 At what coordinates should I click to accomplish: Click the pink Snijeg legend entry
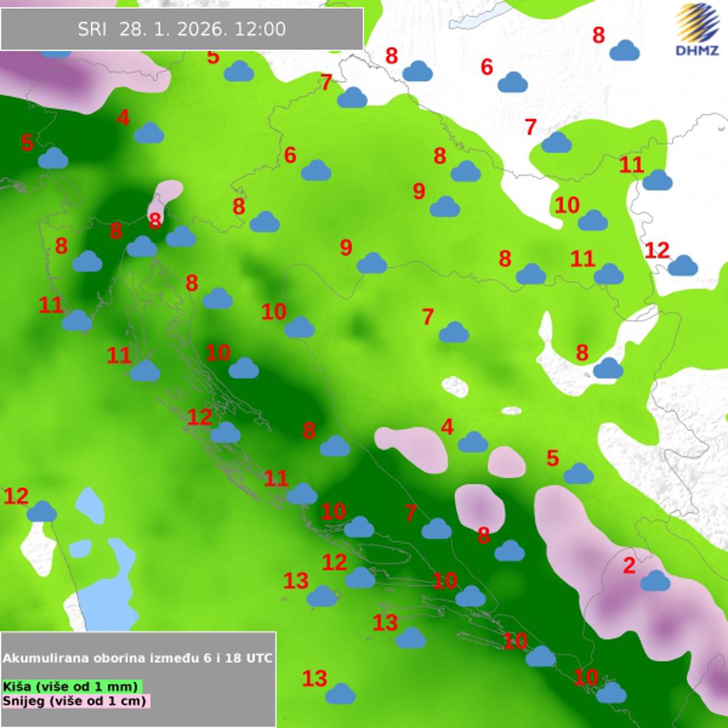pos(75,701)
